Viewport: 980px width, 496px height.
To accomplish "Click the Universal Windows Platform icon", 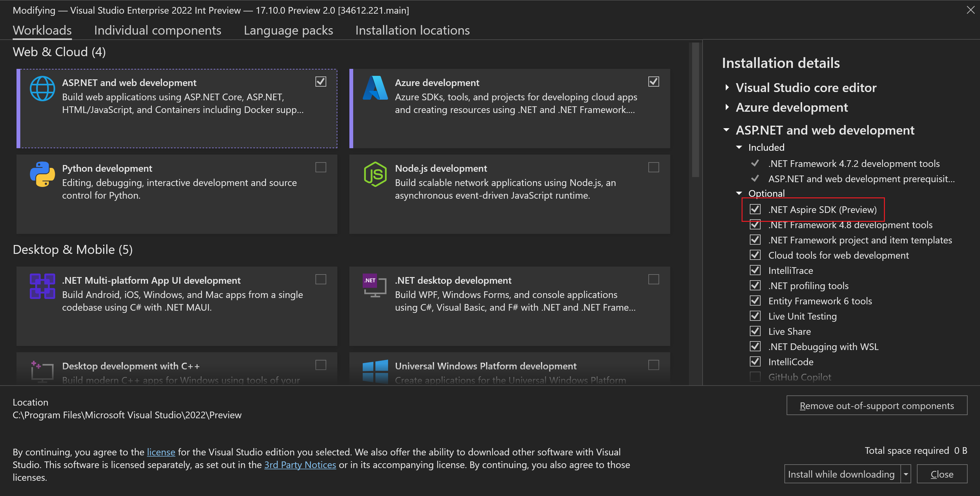I will pyautogui.click(x=375, y=372).
